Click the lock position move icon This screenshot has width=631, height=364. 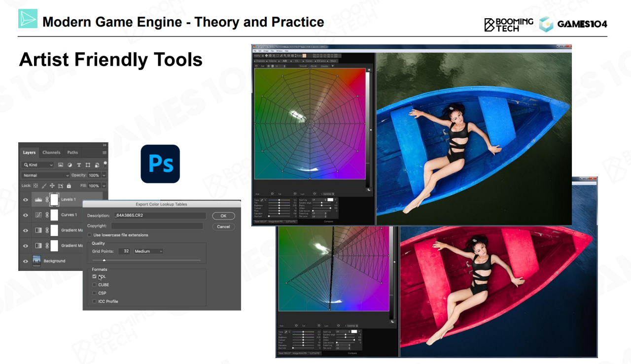(x=52, y=186)
